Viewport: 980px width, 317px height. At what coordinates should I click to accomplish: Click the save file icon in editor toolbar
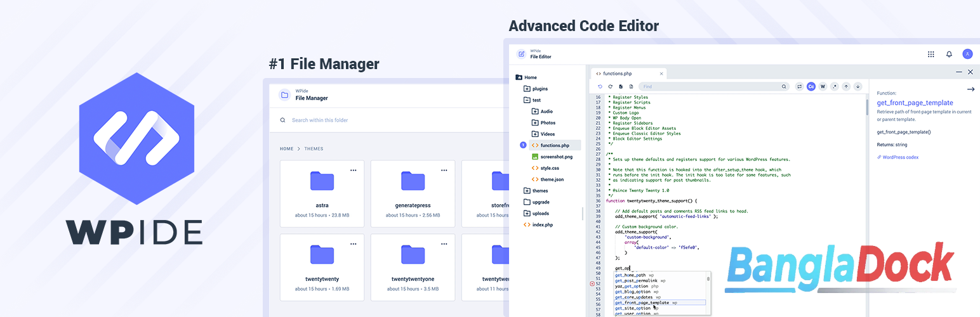tap(621, 86)
